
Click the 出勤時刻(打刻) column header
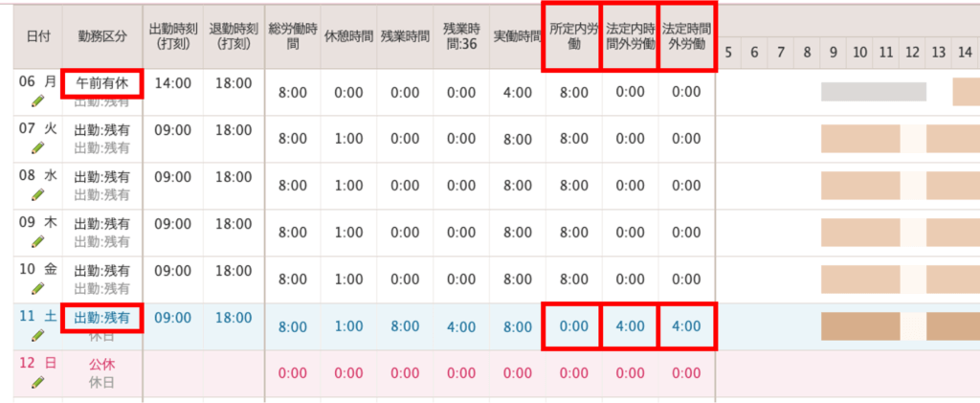click(173, 36)
